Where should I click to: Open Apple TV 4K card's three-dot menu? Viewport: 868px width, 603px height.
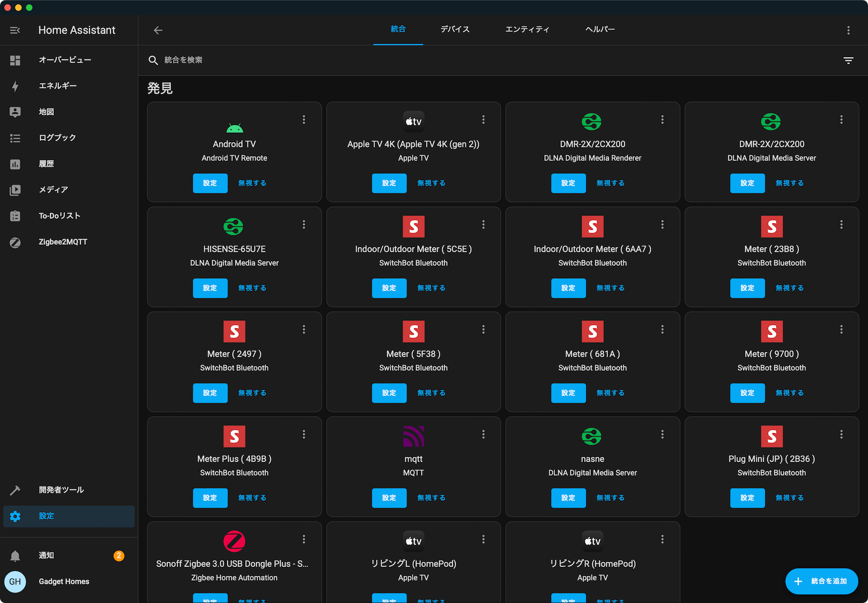click(x=483, y=120)
